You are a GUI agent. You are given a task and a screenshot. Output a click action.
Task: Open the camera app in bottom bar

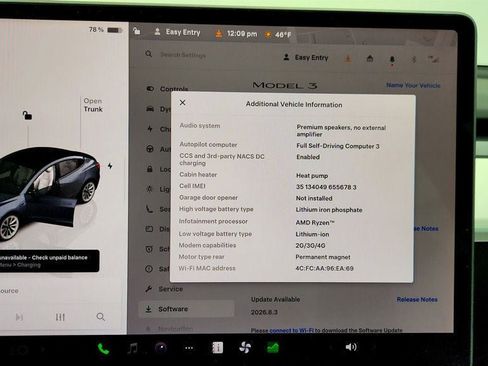click(x=161, y=348)
